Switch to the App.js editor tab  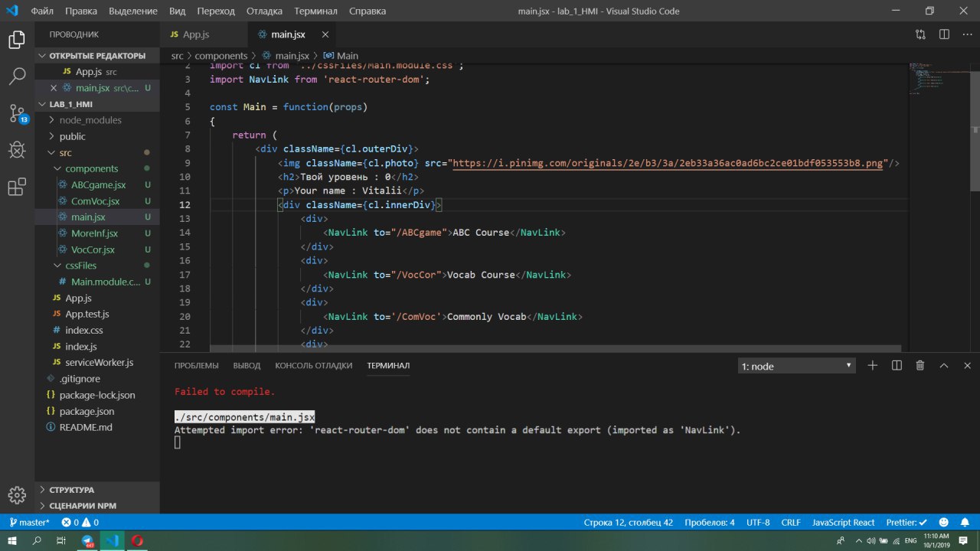point(195,34)
